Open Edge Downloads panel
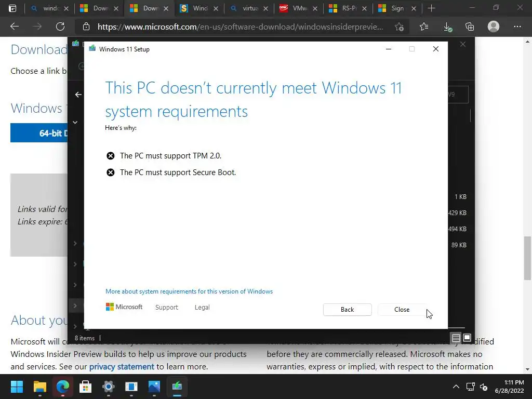532x399 pixels. (447, 26)
